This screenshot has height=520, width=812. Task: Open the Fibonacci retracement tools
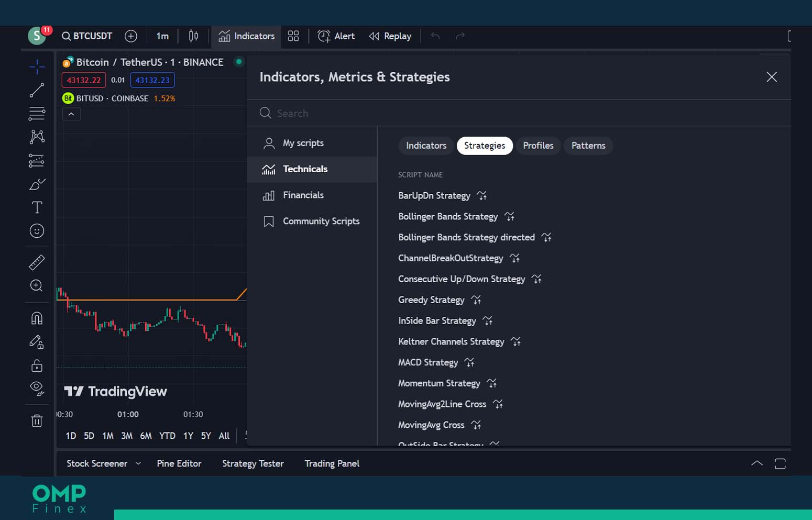pos(37,113)
